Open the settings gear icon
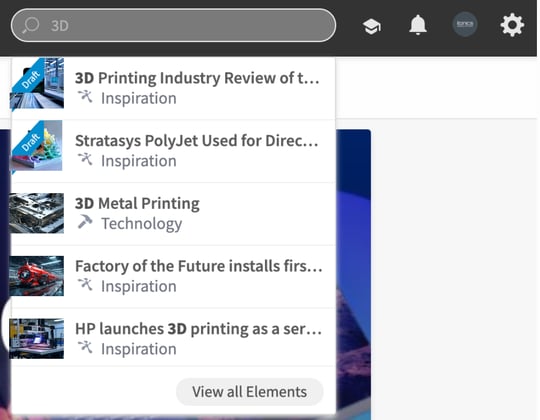 click(512, 25)
